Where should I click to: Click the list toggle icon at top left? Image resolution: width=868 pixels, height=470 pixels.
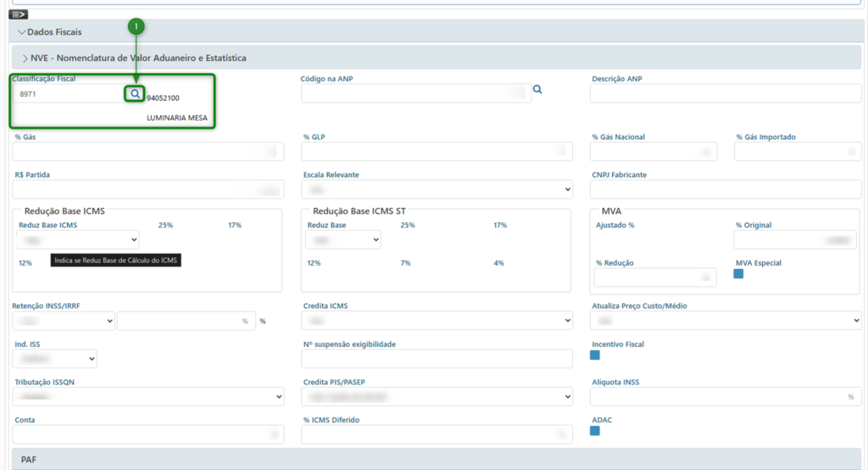(19, 14)
